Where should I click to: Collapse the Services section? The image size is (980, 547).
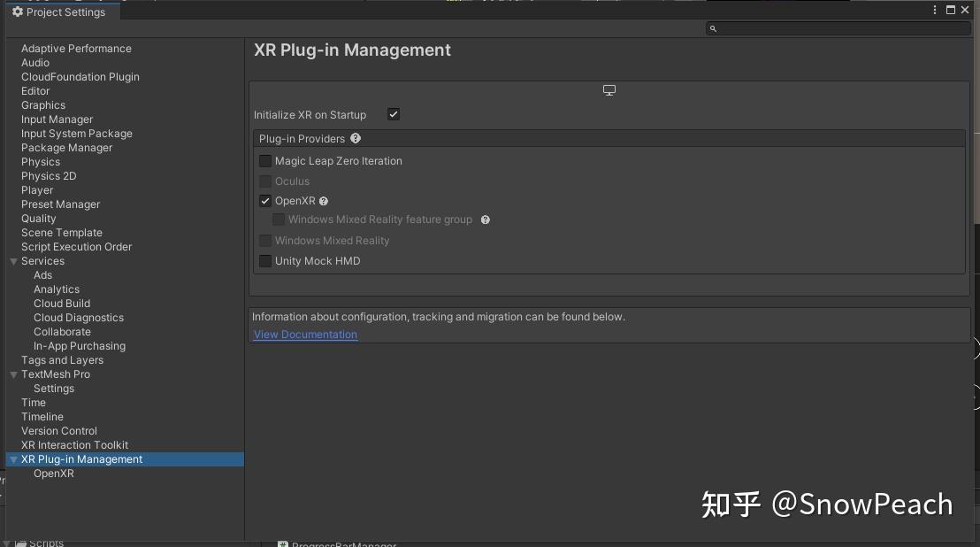(12, 261)
